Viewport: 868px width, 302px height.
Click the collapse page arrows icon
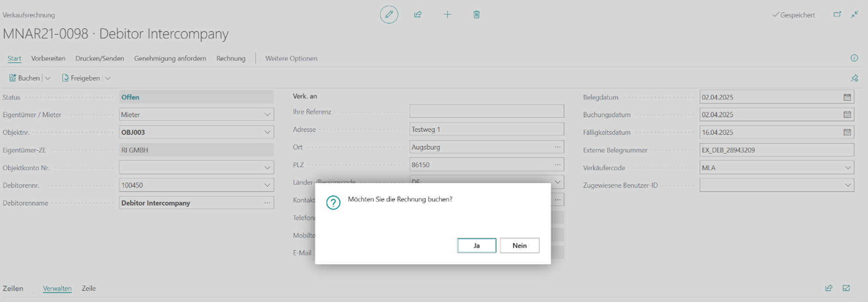click(x=854, y=15)
